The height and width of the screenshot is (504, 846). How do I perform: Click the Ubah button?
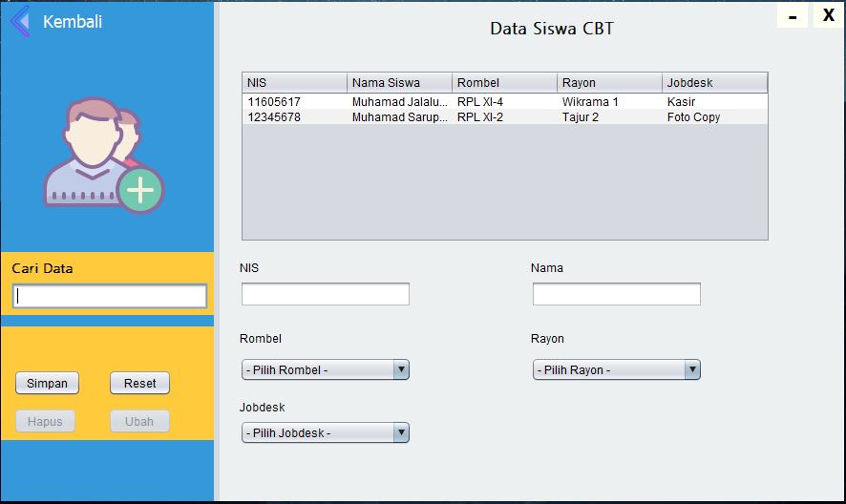tap(139, 422)
